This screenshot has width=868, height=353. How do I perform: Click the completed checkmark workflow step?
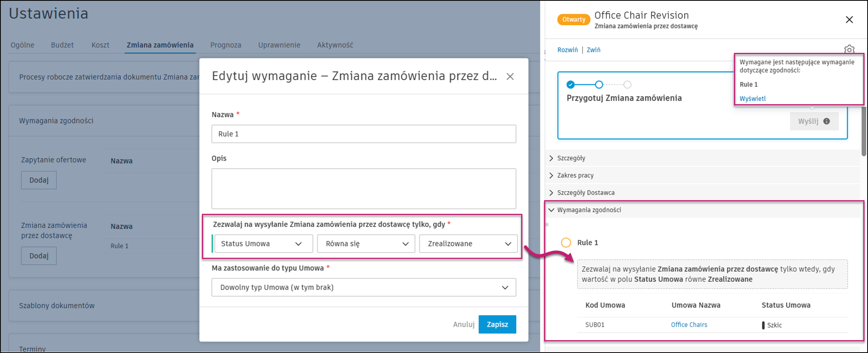pyautogui.click(x=571, y=84)
